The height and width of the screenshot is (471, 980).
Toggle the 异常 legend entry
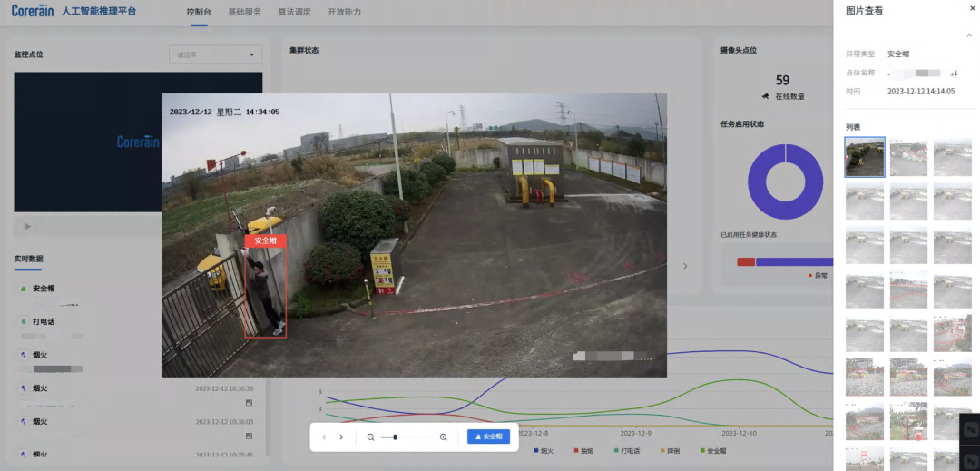pos(818,275)
